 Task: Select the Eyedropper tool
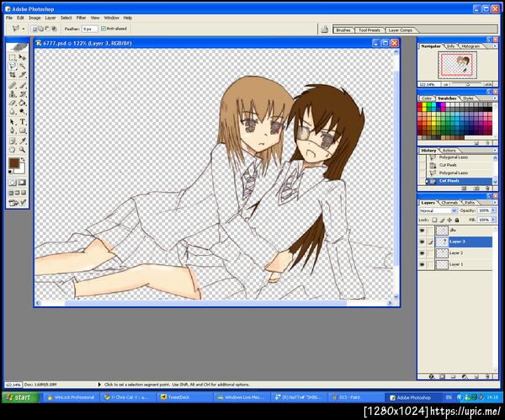click(x=22, y=141)
